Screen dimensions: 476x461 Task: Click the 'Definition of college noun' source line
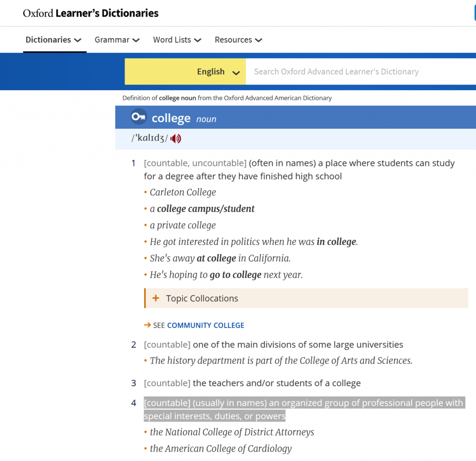227,98
